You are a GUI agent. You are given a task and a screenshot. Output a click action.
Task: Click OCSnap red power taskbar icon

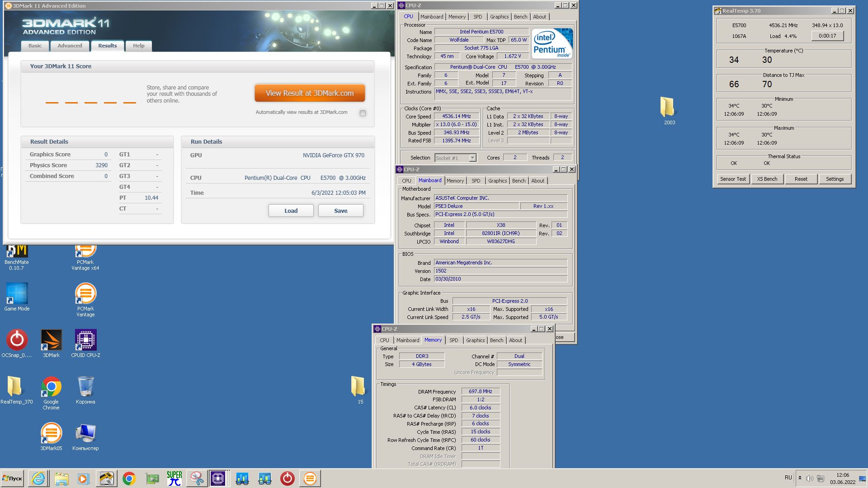287,479
